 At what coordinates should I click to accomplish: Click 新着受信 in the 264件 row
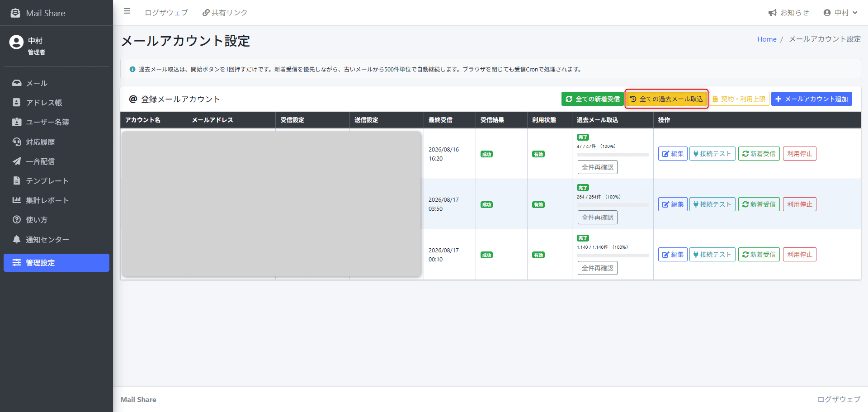[759, 204]
